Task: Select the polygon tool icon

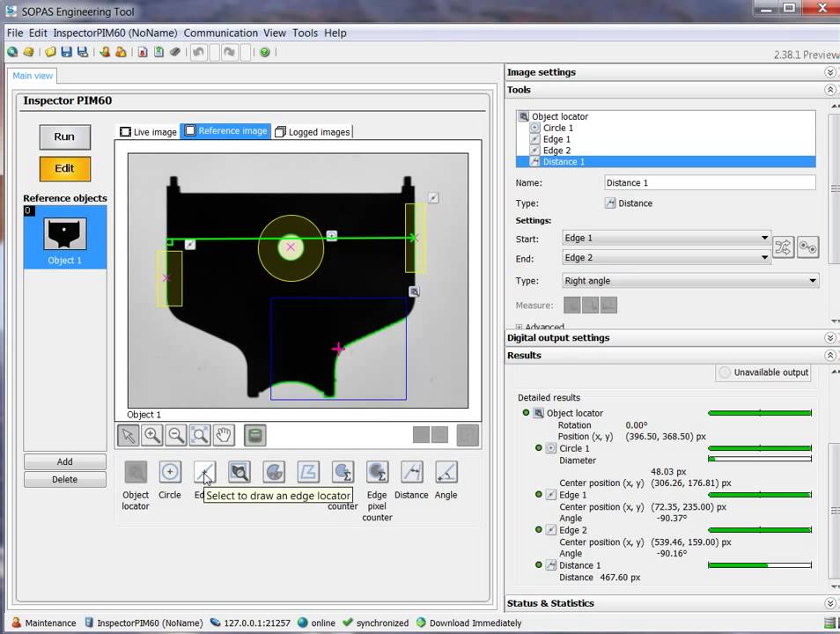Action: (308, 472)
